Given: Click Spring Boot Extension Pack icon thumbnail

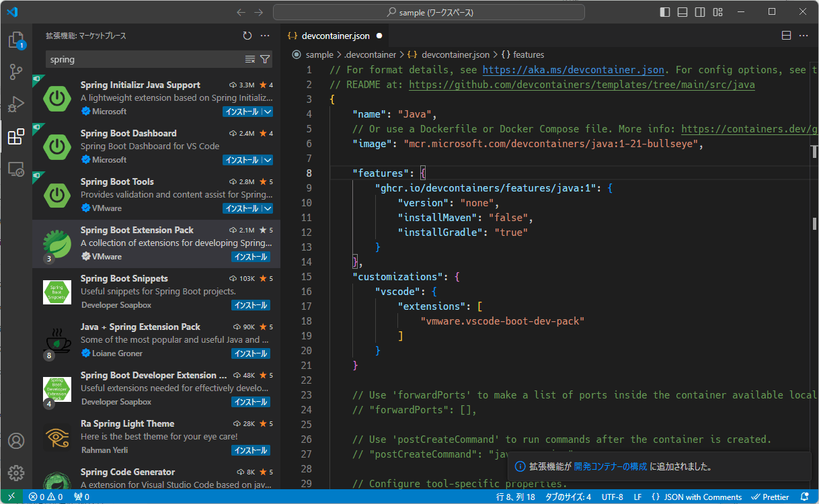Looking at the screenshot, I should pyautogui.click(x=57, y=244).
